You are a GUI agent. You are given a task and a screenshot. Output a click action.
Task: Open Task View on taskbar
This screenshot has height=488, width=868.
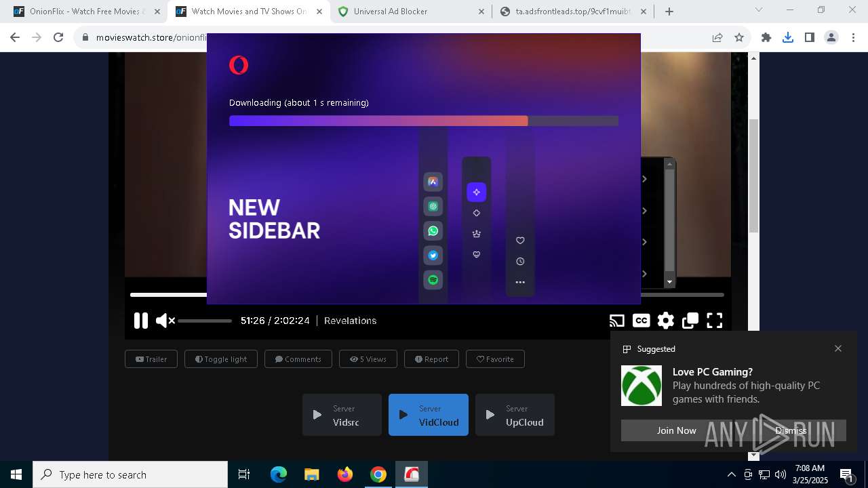tap(244, 474)
